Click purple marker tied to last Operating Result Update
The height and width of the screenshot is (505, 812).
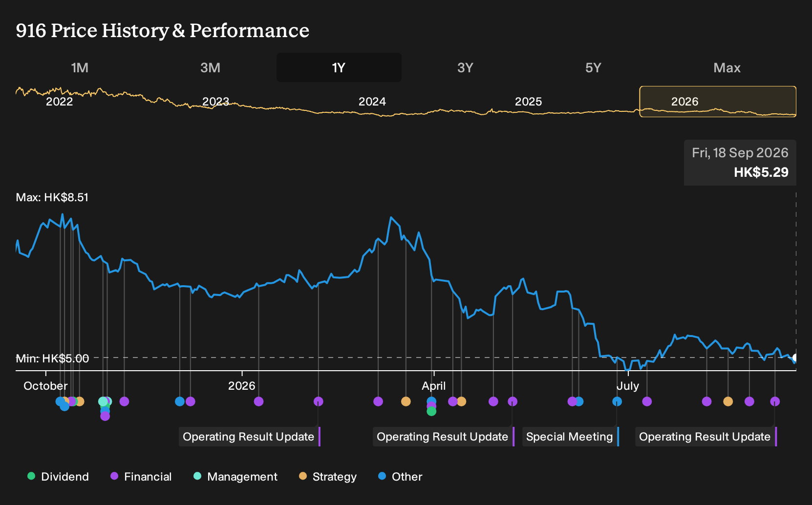775,401
